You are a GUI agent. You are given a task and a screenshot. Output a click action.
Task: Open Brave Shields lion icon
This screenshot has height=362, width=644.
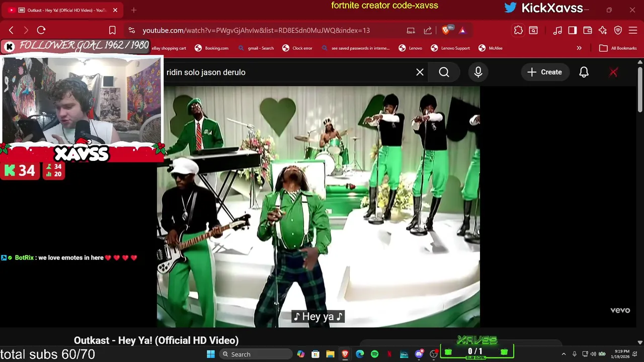click(445, 30)
